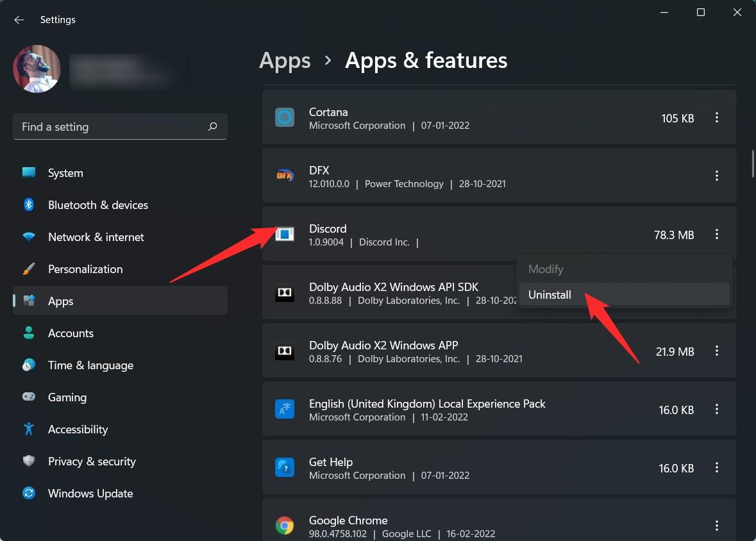Click the user profile picture

click(x=37, y=69)
